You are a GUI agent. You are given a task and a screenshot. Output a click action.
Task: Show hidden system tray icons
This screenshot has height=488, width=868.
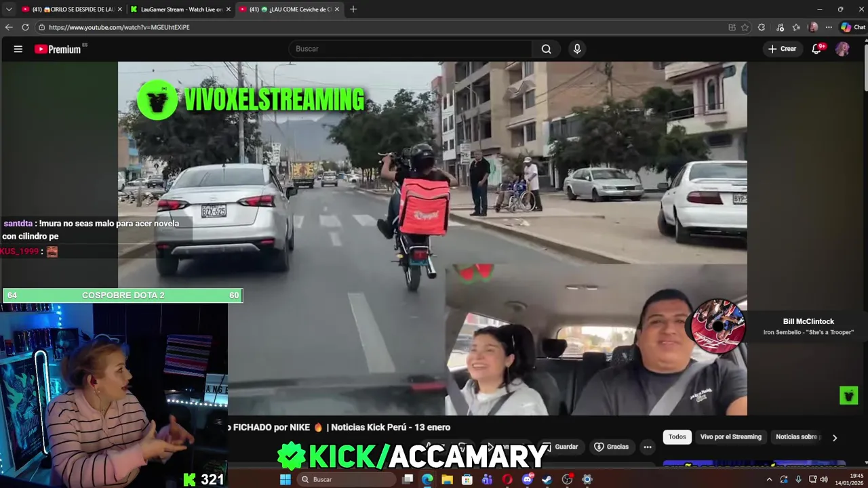769,479
